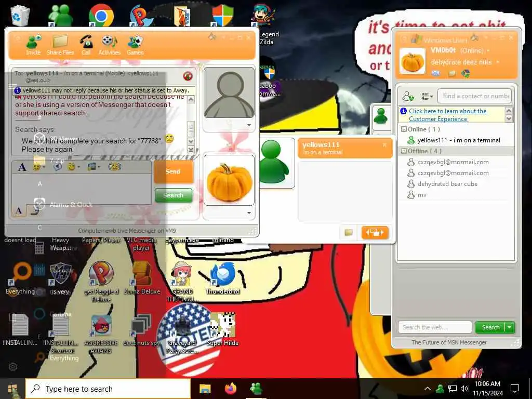532x399 pixels.
Task: Collapse the Online contacts group
Action: (x=404, y=129)
